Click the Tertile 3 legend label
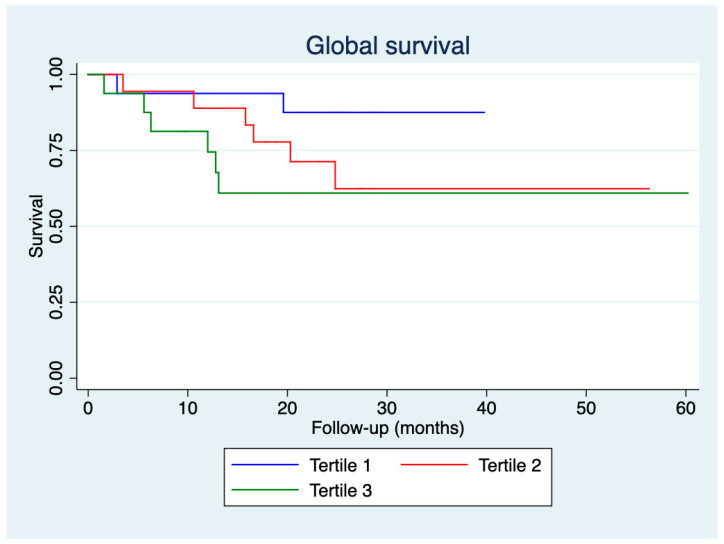 coord(341,490)
